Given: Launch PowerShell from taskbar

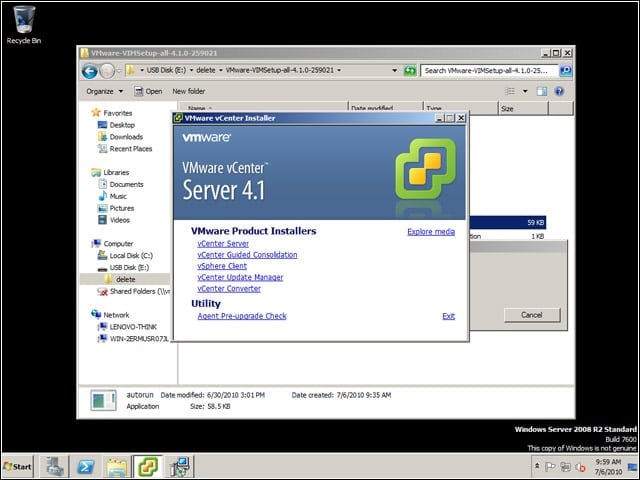Looking at the screenshot, I should click(x=86, y=467).
